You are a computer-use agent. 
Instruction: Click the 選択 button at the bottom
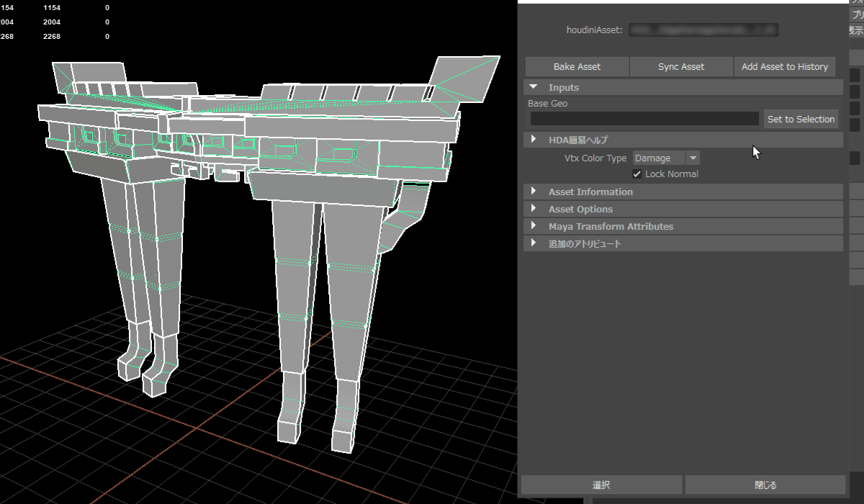click(601, 485)
